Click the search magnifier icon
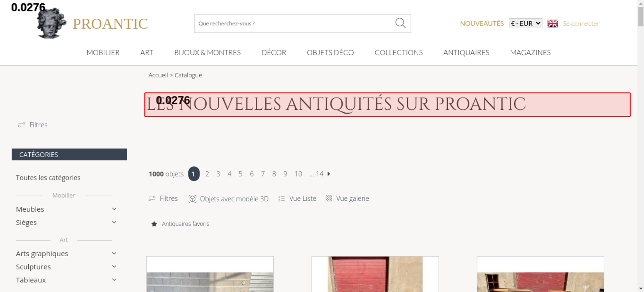The image size is (644, 292). point(400,23)
